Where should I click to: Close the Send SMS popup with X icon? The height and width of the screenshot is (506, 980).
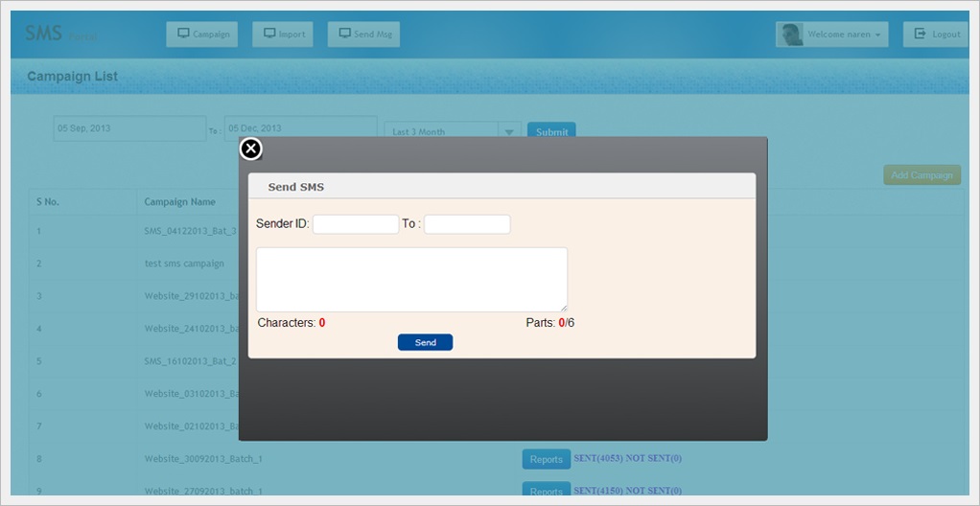[x=250, y=149]
